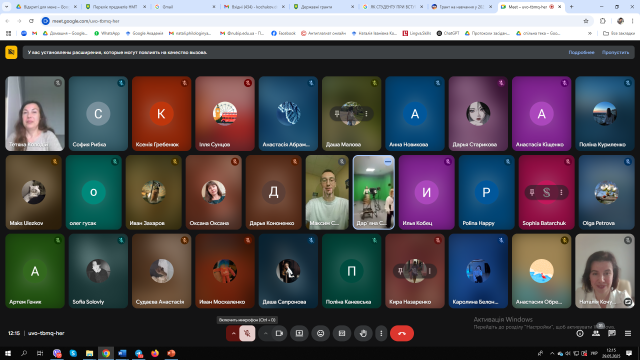
Task: Show the participants people panel
Action: pyautogui.click(x=596, y=333)
